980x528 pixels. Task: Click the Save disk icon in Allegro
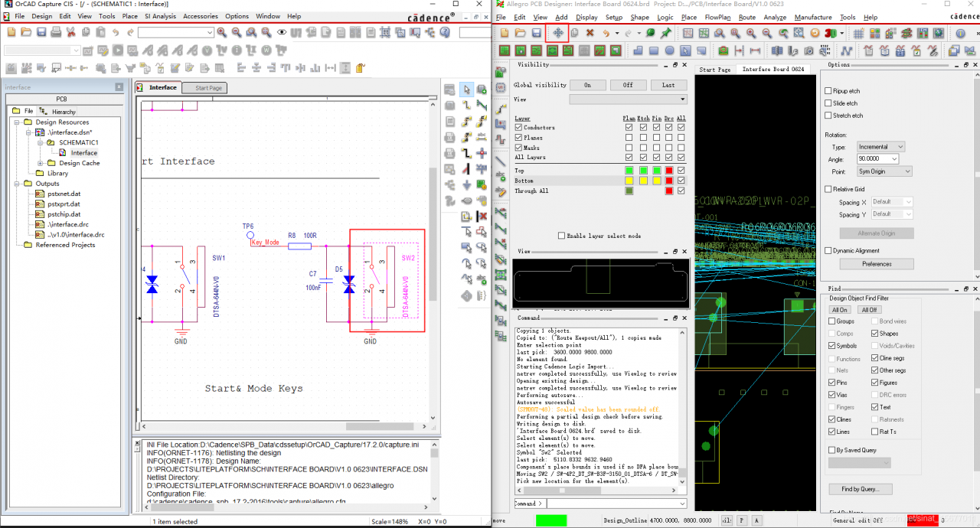[x=535, y=33]
